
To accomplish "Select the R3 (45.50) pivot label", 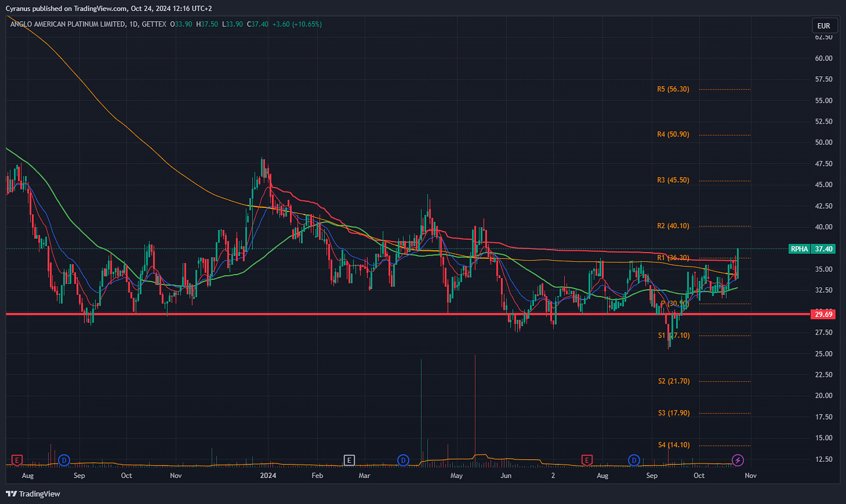I will pyautogui.click(x=673, y=180).
